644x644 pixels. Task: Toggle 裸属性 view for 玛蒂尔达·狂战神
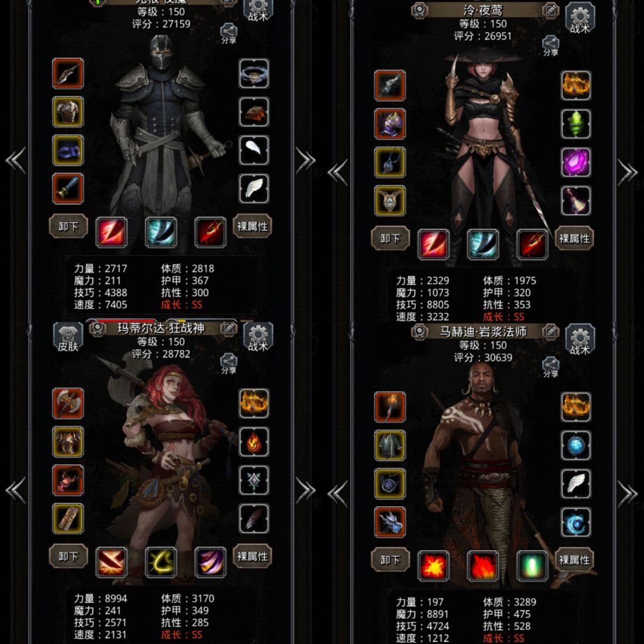coord(252,556)
